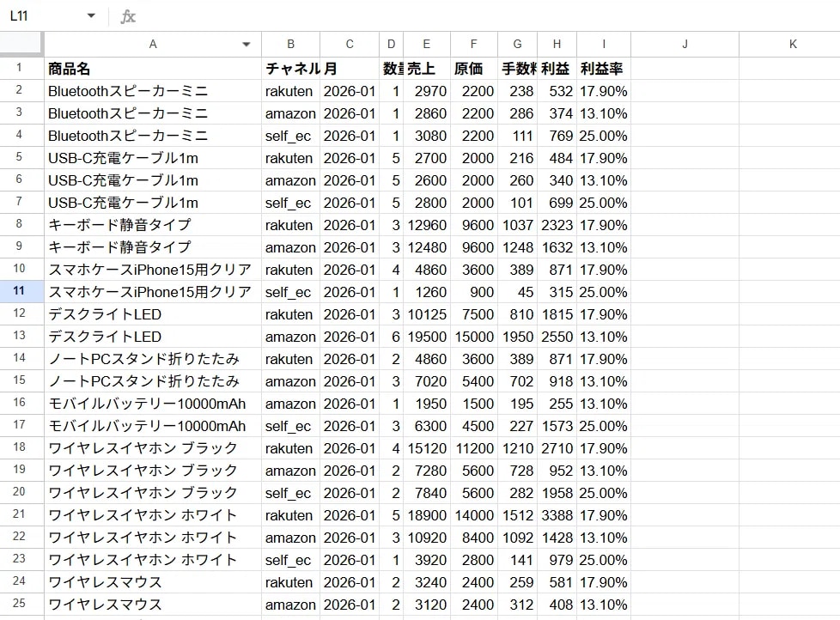This screenshot has height=620, width=840.
Task: Select column E header
Action: (x=426, y=45)
